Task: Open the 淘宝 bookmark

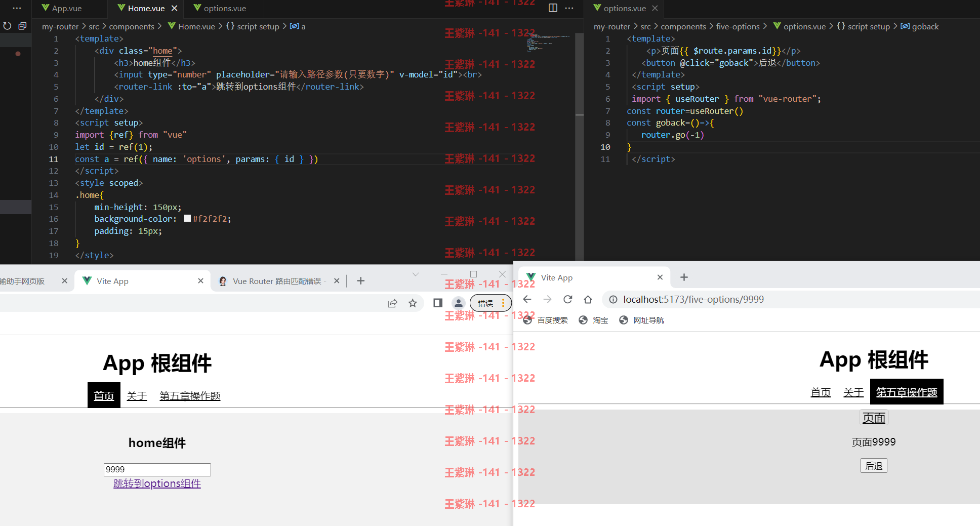Action: pos(593,320)
